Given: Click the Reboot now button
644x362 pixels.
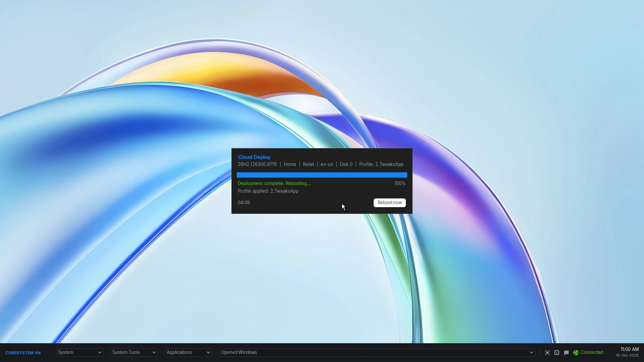Looking at the screenshot, I should 390,202.
